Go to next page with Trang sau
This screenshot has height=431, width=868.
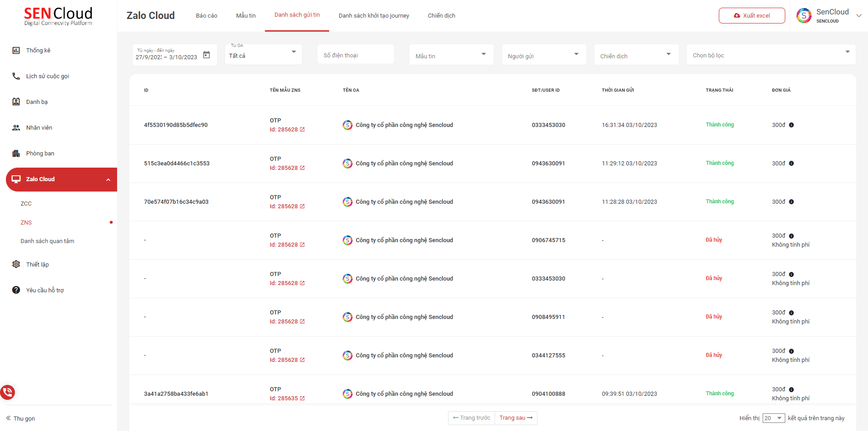tap(516, 418)
